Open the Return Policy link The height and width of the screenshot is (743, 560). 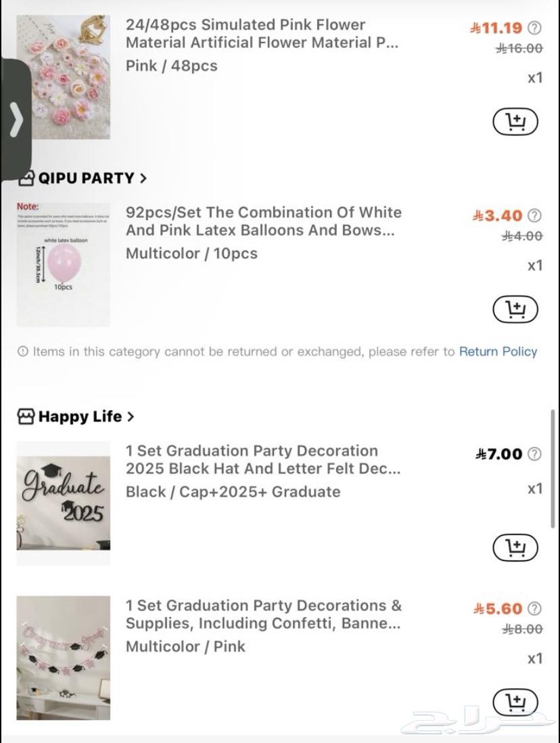click(x=498, y=351)
